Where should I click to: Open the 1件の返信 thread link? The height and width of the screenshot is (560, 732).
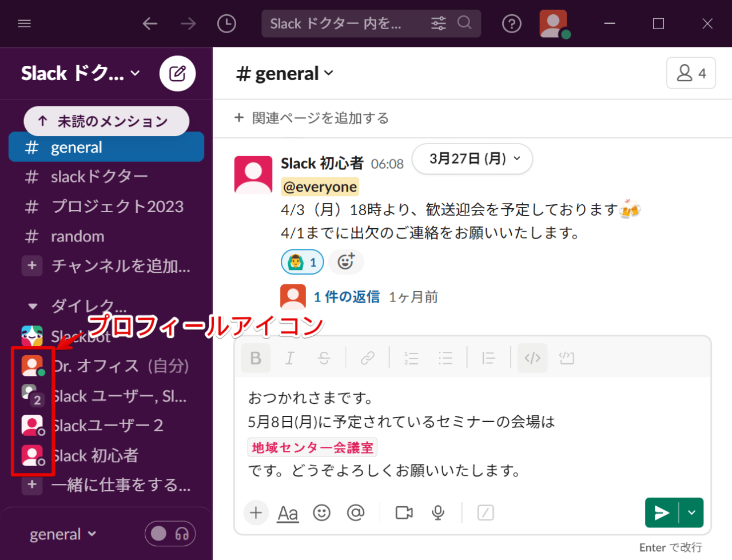coord(347,297)
